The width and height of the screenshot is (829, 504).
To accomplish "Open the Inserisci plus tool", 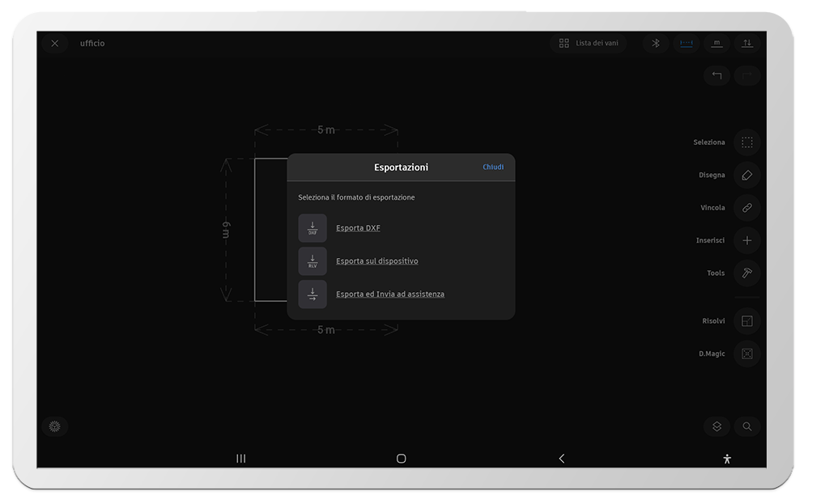I will (746, 240).
